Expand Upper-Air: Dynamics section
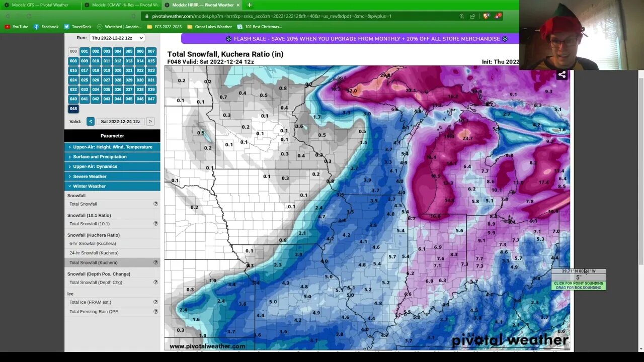The height and width of the screenshot is (362, 644). [x=112, y=166]
